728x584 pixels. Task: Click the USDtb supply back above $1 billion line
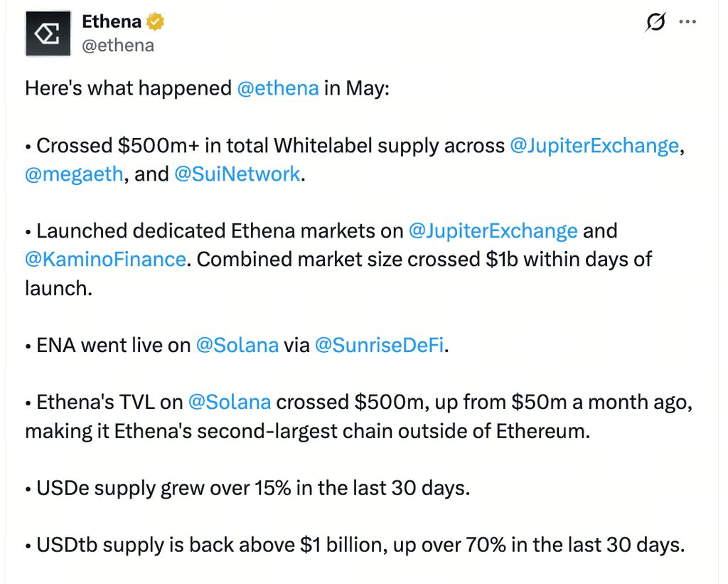tap(355, 545)
